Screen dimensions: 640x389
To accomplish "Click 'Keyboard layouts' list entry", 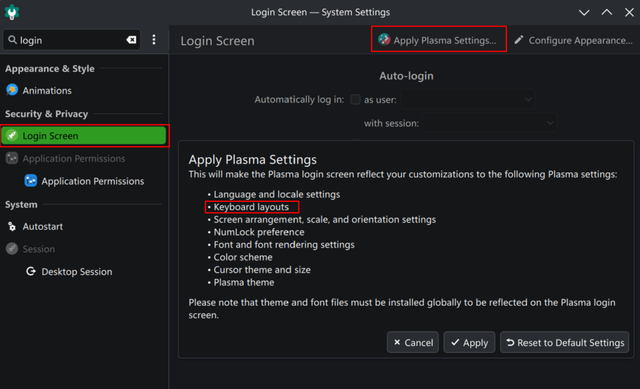I will point(251,207).
